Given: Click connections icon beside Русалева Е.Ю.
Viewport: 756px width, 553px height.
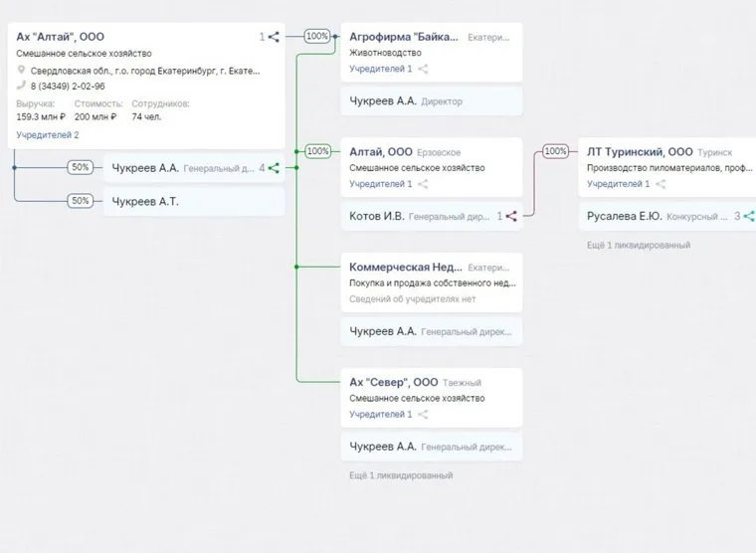Looking at the screenshot, I should [x=749, y=215].
